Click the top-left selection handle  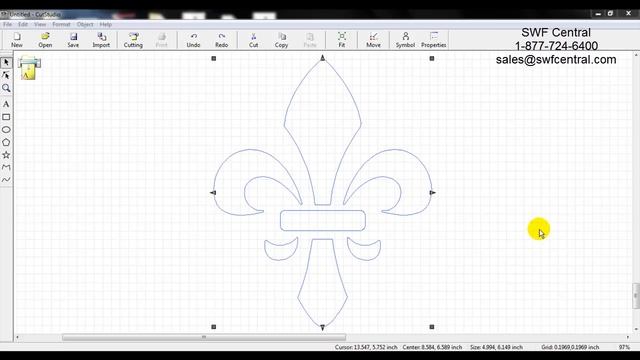tap(213, 58)
